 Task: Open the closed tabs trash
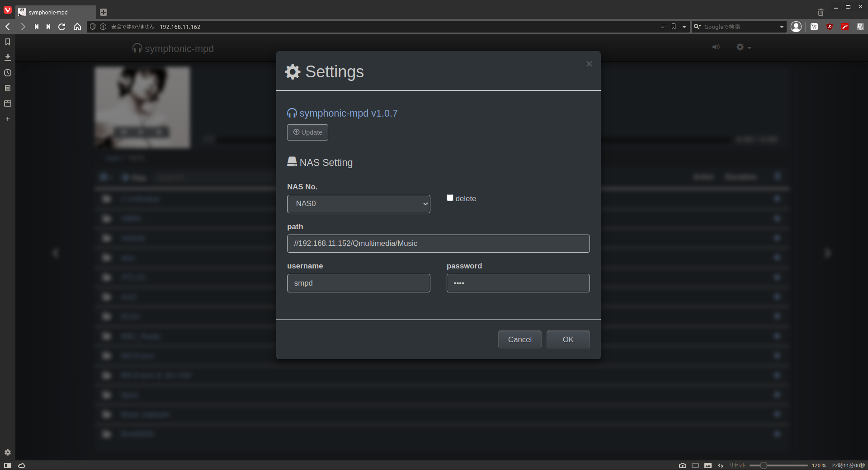pyautogui.click(x=821, y=12)
